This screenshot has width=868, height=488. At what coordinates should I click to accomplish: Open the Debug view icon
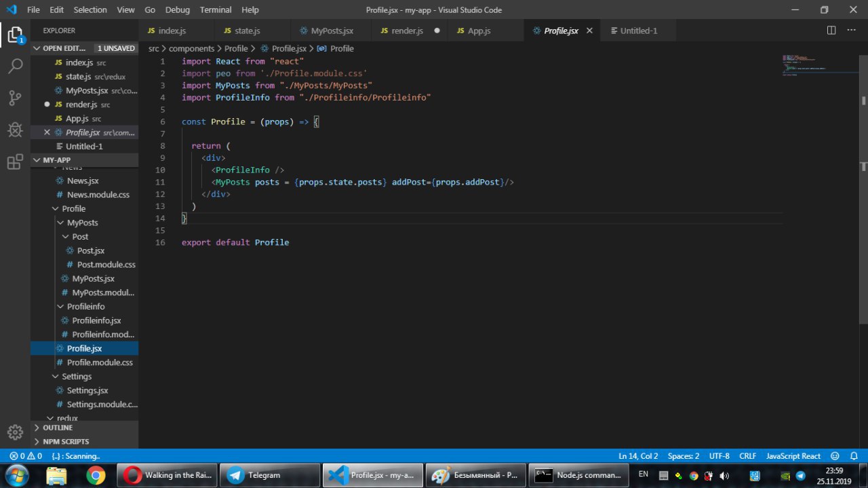click(x=15, y=130)
